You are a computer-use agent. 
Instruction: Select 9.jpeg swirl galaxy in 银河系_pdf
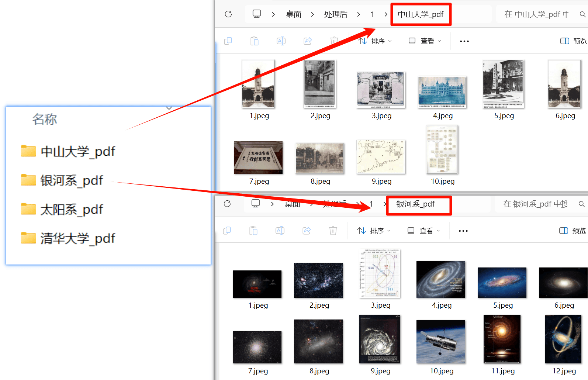(x=380, y=339)
